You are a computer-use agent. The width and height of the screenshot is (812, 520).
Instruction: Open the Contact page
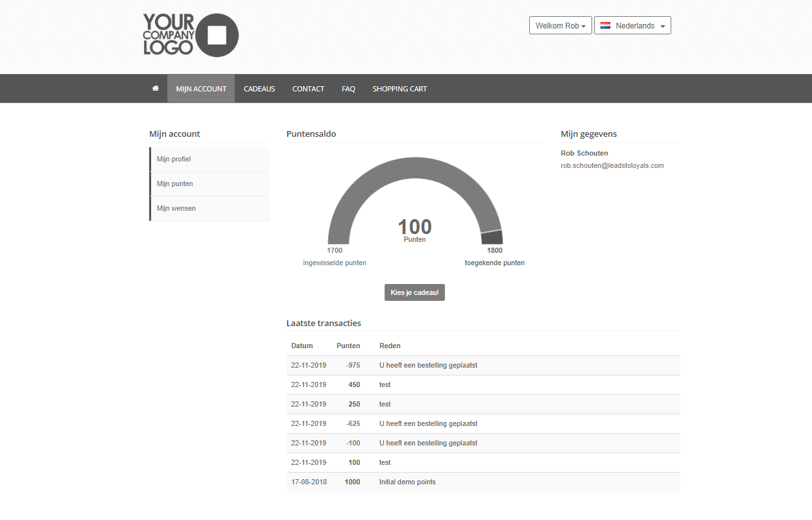pyautogui.click(x=308, y=89)
